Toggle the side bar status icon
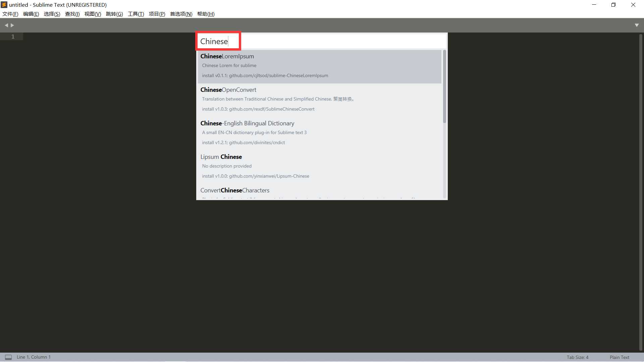This screenshot has width=644, height=362. (x=8, y=357)
